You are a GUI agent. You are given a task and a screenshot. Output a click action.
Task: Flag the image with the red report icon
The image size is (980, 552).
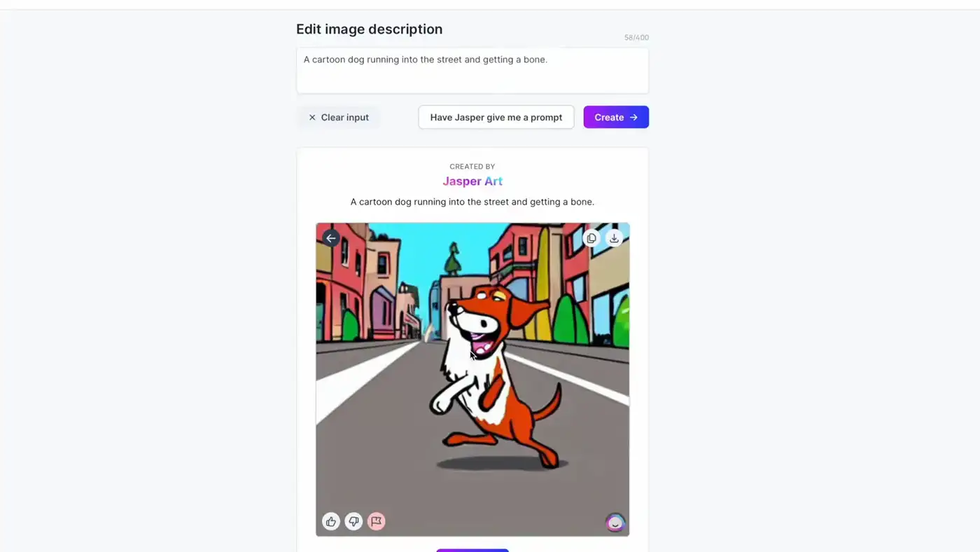point(377,521)
